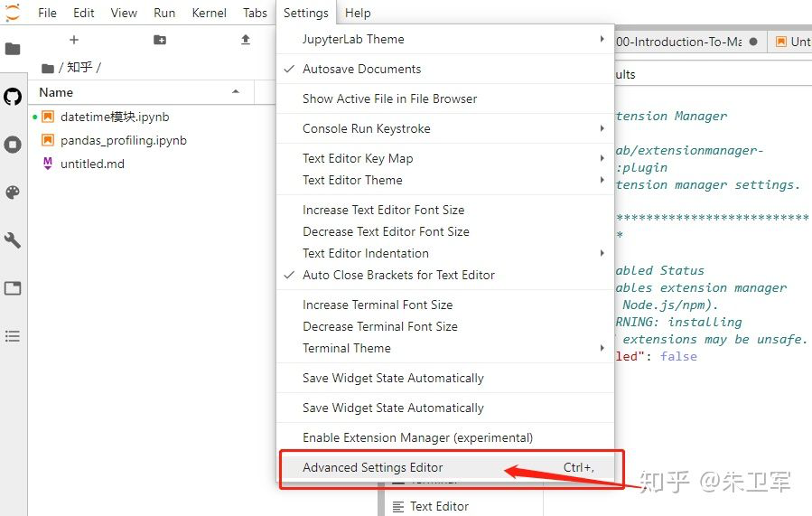Expand the Terminal Theme submenu
This screenshot has height=516, width=812.
point(347,348)
